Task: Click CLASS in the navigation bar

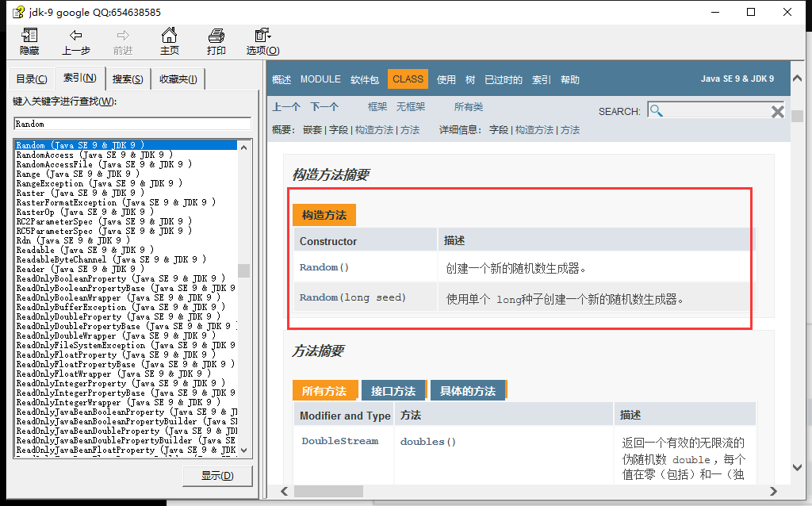Action: (x=408, y=79)
